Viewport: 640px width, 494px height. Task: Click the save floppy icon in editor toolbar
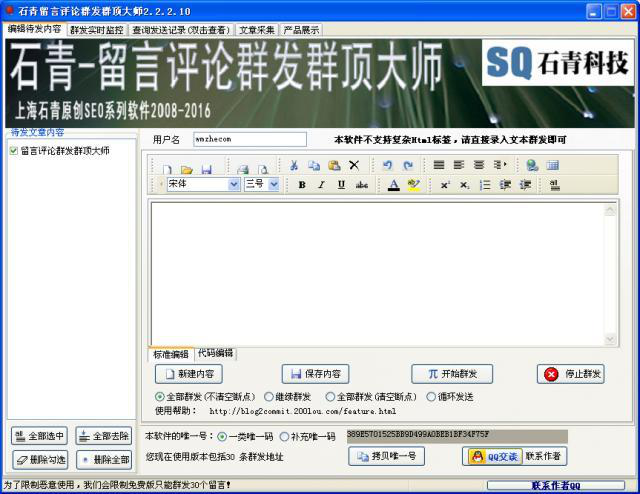(207, 169)
